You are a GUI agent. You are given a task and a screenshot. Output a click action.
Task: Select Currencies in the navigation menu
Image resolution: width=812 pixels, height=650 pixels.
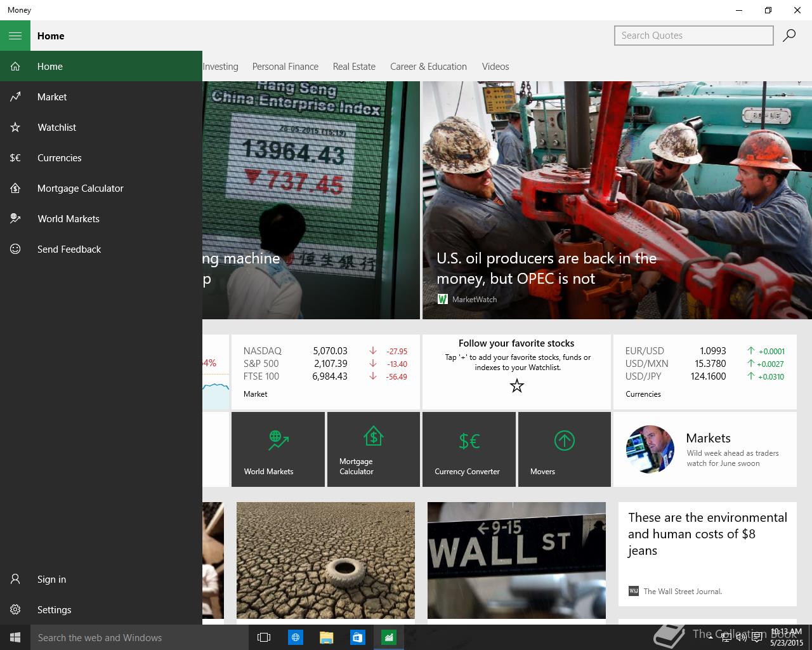coord(101,157)
